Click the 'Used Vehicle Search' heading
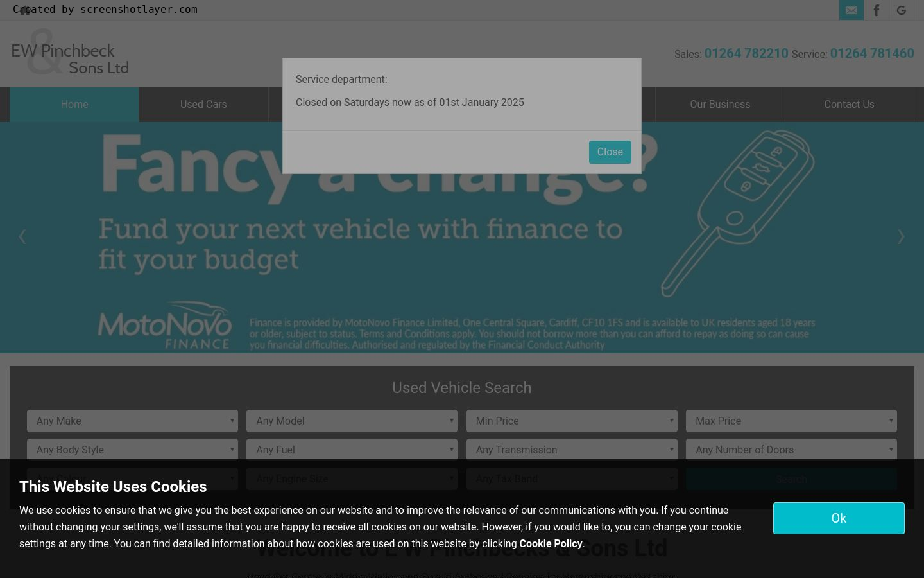The height and width of the screenshot is (578, 924). click(462, 388)
